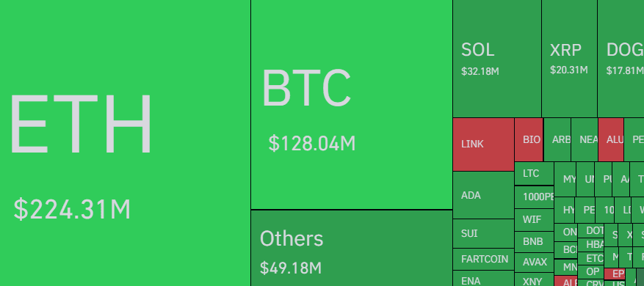The image size is (644, 286).
Task: Choose the ENA tile
Action: (x=483, y=279)
